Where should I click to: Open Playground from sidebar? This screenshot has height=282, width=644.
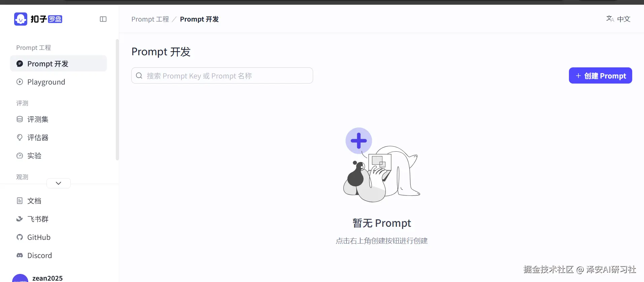pyautogui.click(x=59, y=82)
